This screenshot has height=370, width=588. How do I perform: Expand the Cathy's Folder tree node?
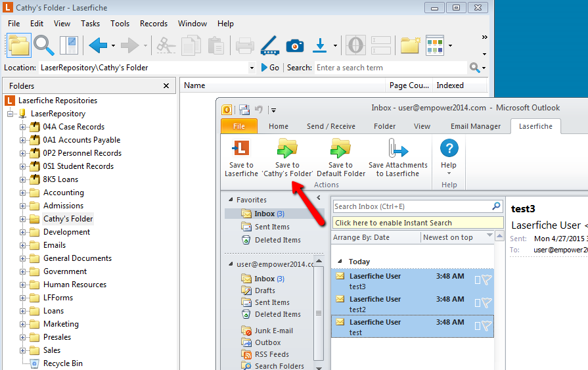click(x=22, y=219)
